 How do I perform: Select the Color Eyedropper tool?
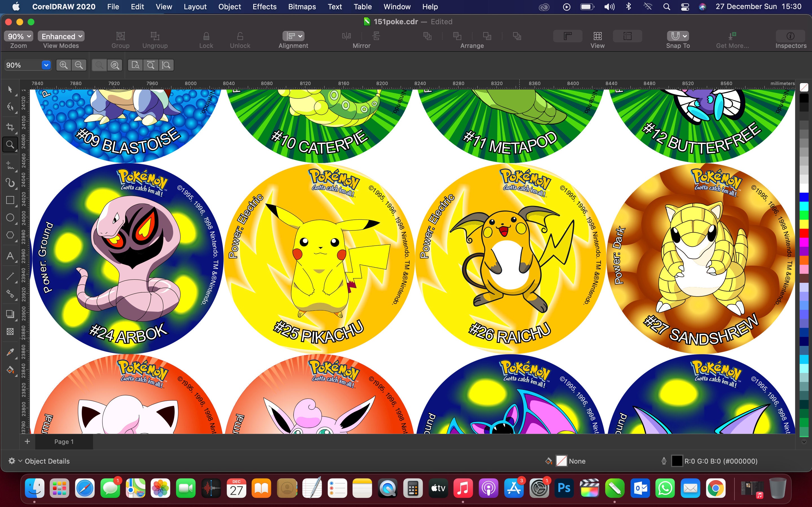click(10, 352)
